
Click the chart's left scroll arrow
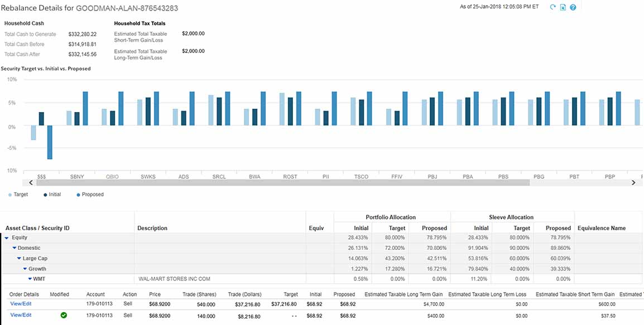coord(25,182)
